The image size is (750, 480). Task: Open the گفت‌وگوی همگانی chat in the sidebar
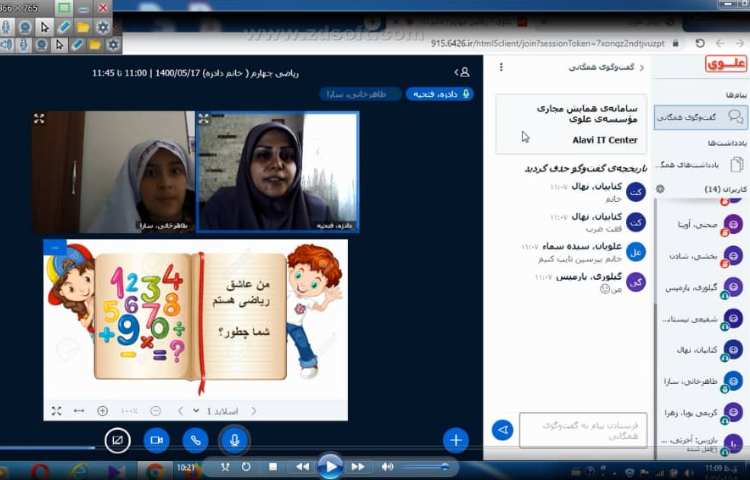tap(701, 117)
